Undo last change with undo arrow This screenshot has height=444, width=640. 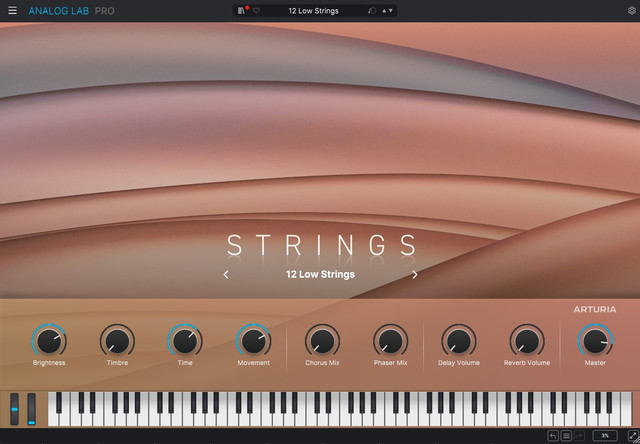pos(553,436)
